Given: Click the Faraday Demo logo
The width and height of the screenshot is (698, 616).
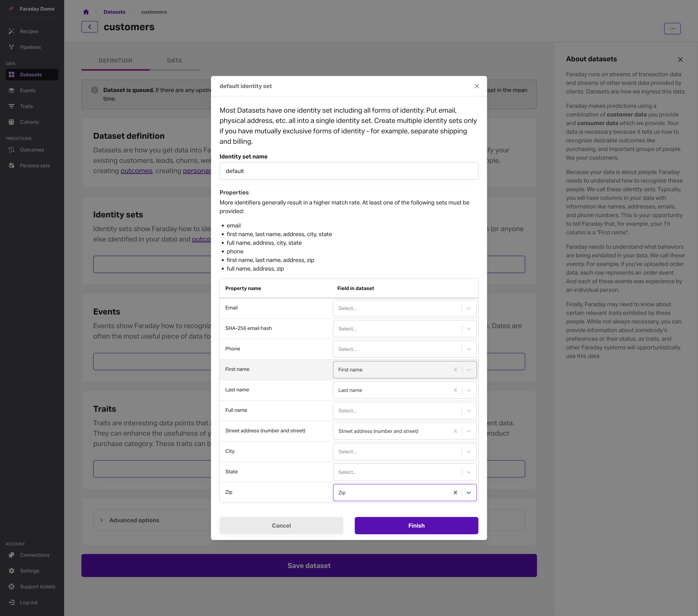Looking at the screenshot, I should [11, 9].
